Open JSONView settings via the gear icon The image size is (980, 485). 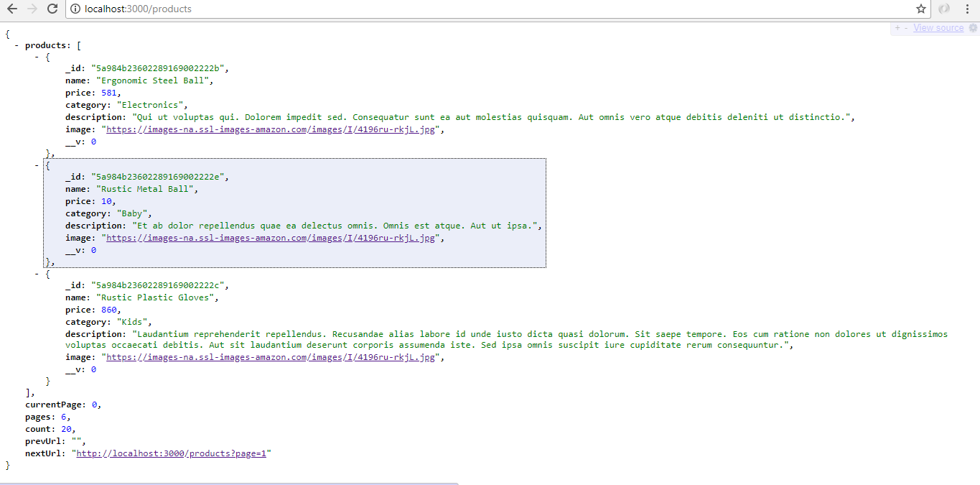(x=974, y=27)
